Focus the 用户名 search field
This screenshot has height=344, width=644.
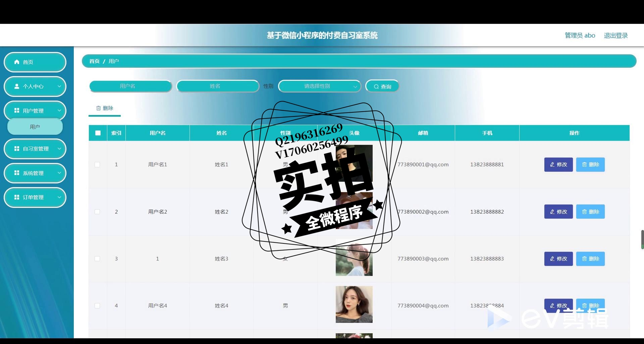(130, 86)
